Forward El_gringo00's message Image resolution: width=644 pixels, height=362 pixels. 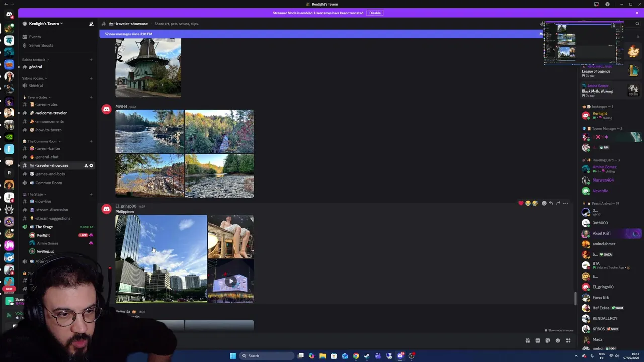[558, 203]
